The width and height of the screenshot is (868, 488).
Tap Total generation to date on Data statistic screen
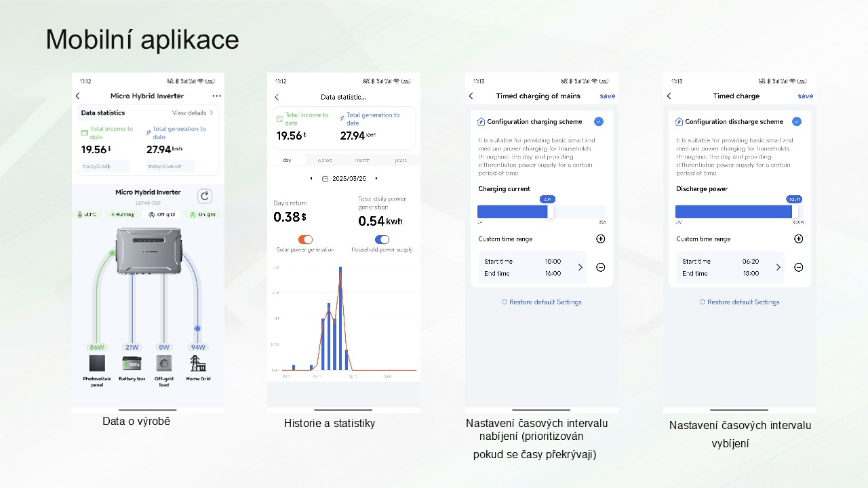pyautogui.click(x=373, y=119)
